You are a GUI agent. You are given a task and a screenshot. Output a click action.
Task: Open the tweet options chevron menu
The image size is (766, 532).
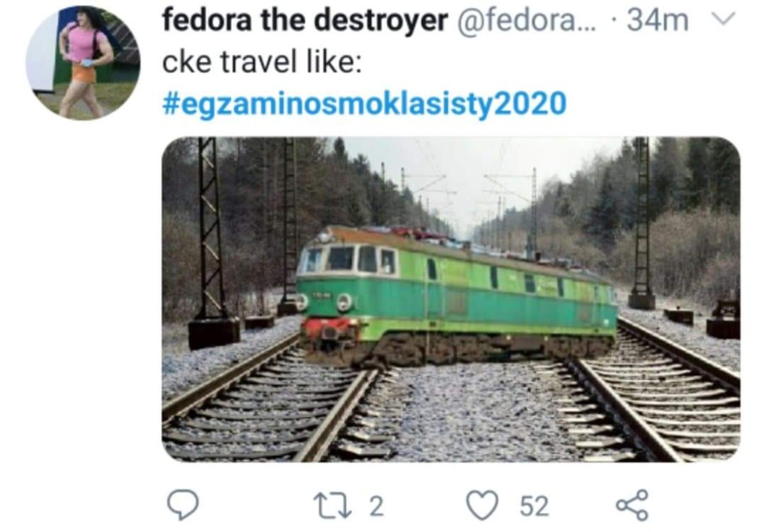[723, 20]
